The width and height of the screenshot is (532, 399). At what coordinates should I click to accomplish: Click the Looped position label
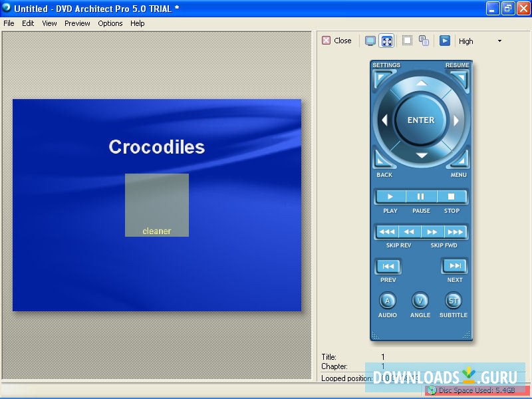click(346, 378)
